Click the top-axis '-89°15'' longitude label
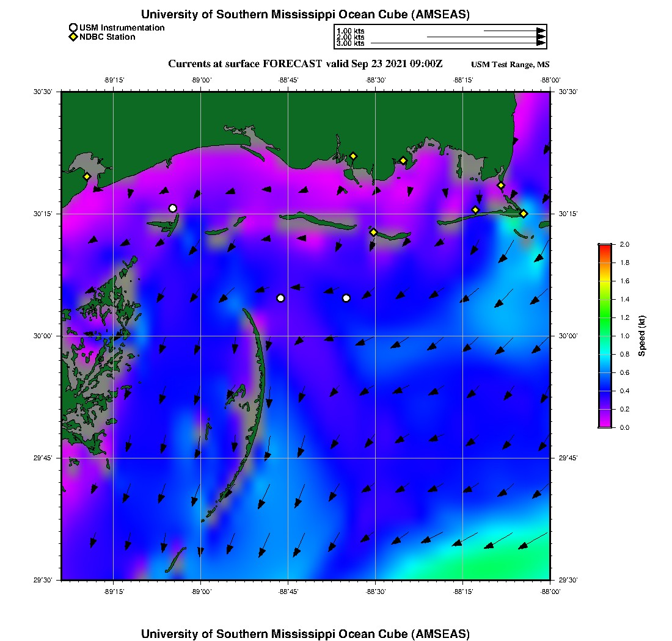 point(114,80)
